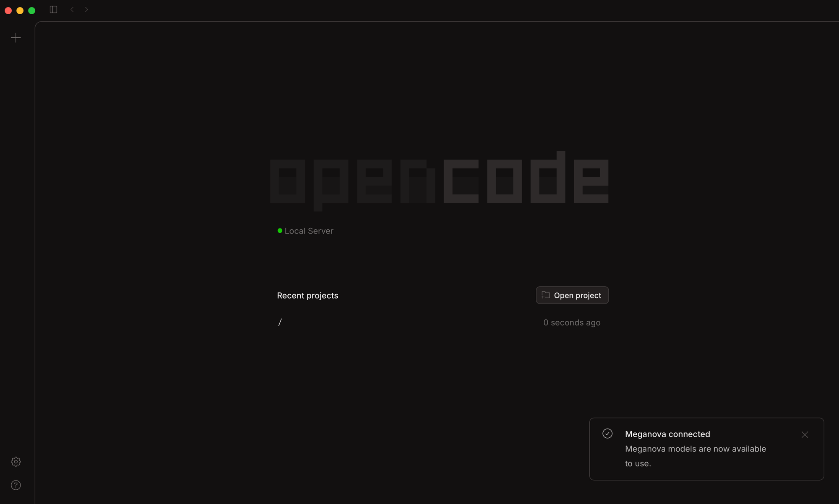Open the "/" recent project

tap(280, 322)
